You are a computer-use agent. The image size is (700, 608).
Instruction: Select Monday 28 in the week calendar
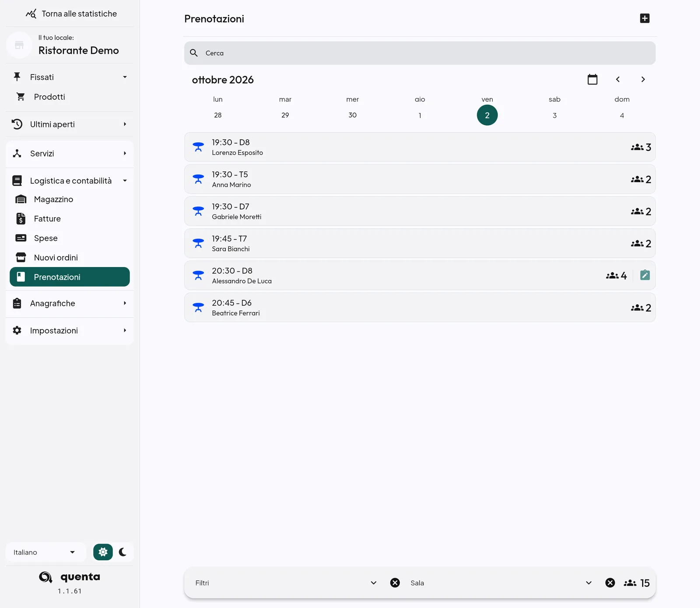tap(218, 115)
